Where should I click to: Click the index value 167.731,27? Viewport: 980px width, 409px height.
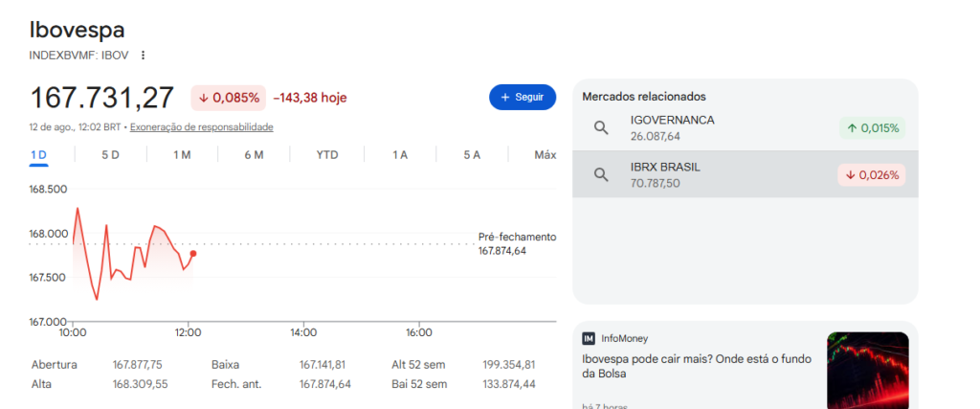tap(101, 98)
